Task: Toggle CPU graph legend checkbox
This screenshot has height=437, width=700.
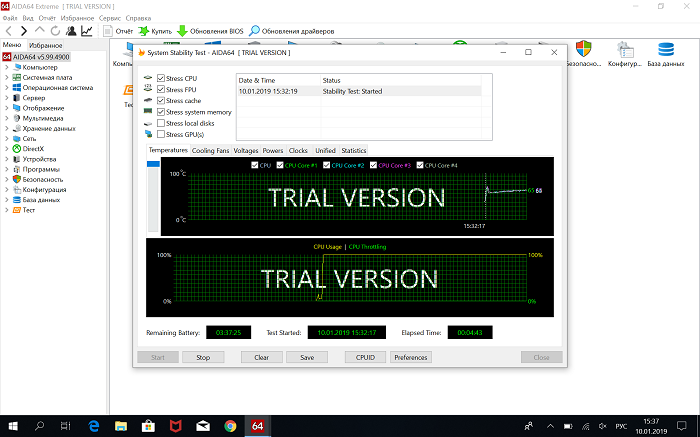Action: [255, 165]
